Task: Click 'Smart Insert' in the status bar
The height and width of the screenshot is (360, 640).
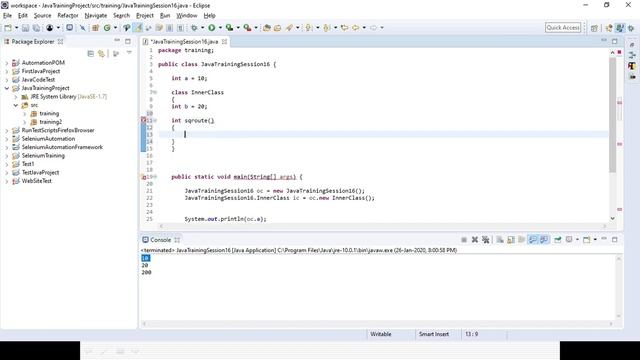Action: click(433, 334)
